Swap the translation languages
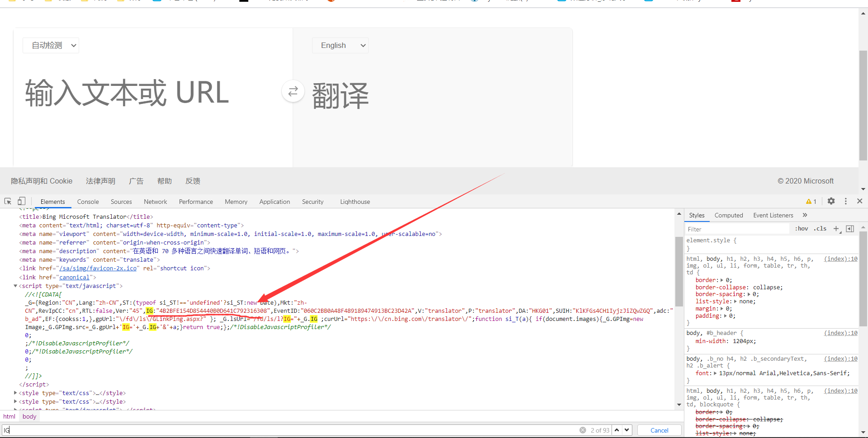This screenshot has height=438, width=868. click(293, 91)
